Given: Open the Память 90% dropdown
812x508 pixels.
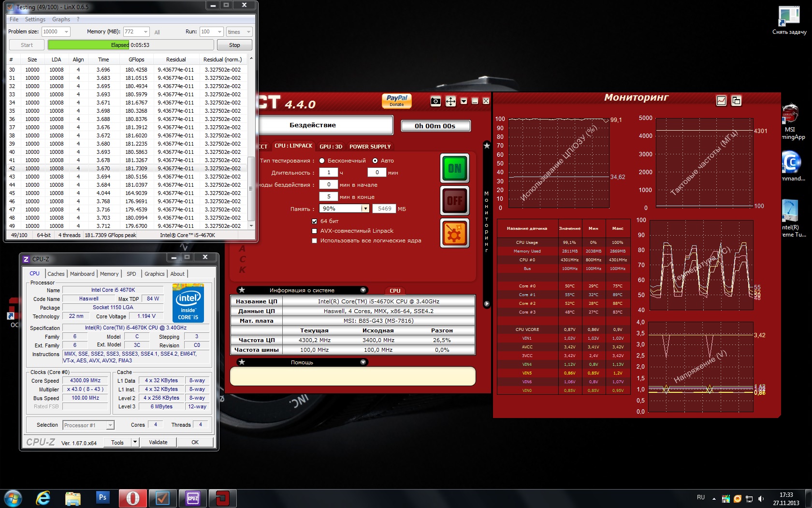Looking at the screenshot, I should (x=365, y=209).
